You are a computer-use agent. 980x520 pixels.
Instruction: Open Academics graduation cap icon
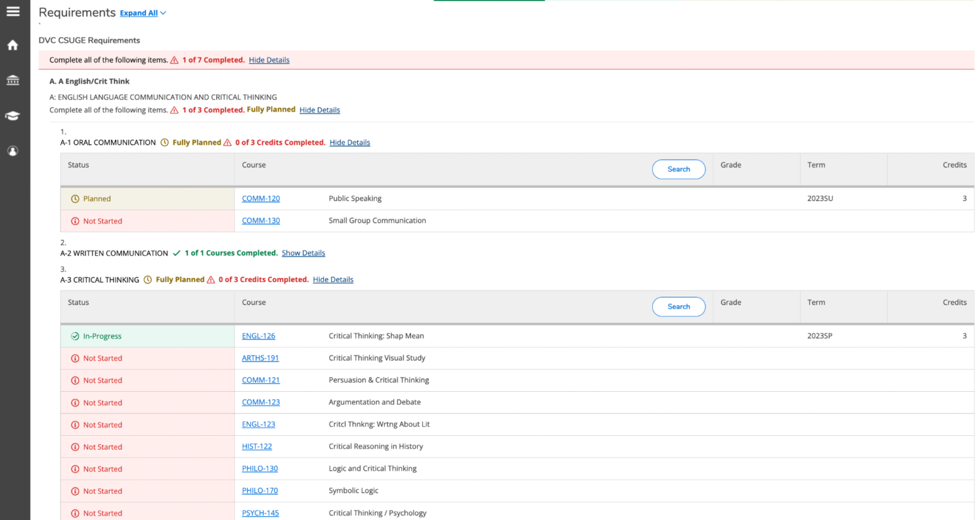pyautogui.click(x=13, y=115)
